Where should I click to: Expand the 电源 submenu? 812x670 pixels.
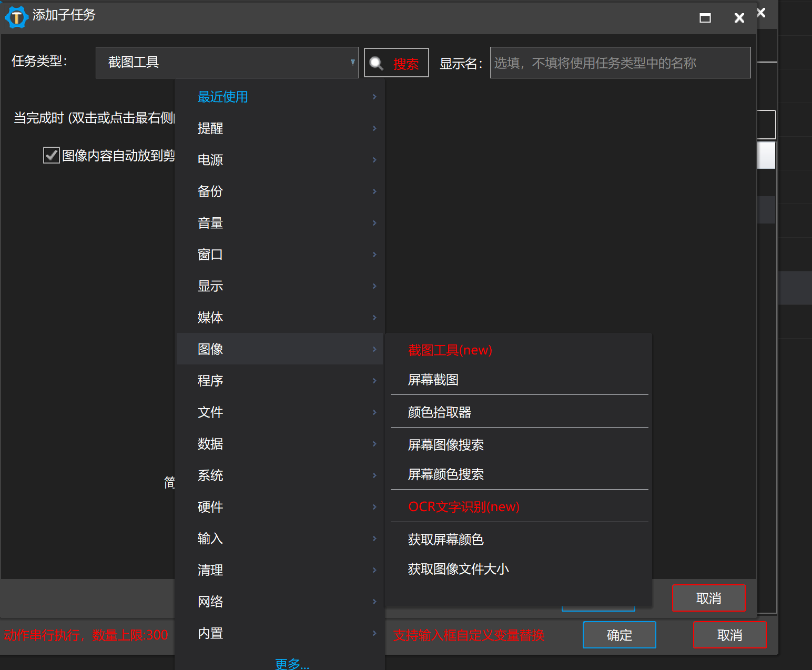coord(280,160)
